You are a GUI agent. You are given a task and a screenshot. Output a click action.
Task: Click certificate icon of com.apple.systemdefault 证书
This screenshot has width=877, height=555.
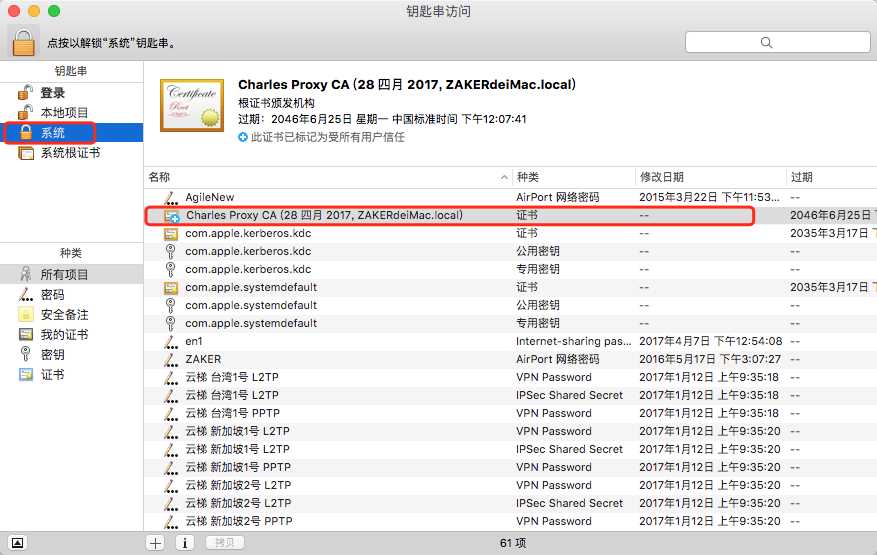coord(171,288)
